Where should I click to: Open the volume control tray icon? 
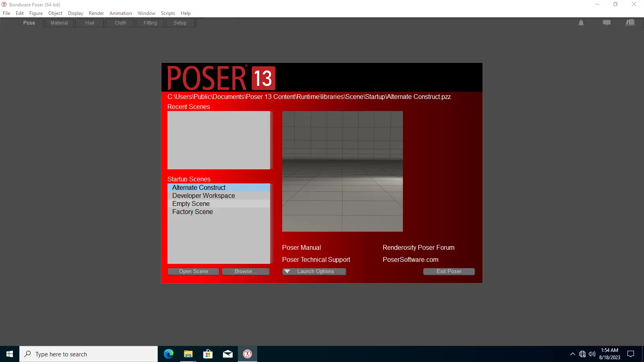tap(592, 354)
